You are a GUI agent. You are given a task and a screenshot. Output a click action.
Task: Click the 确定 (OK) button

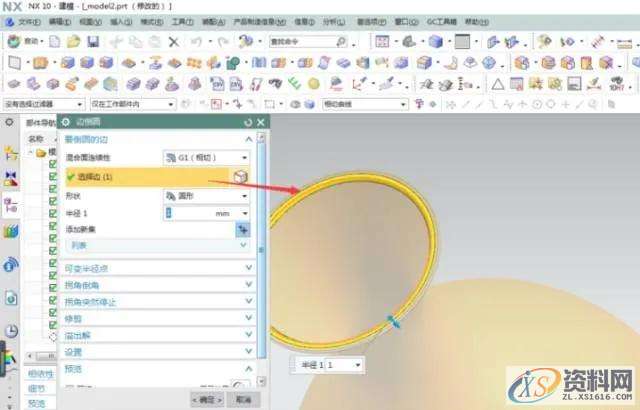pyautogui.click(x=202, y=399)
